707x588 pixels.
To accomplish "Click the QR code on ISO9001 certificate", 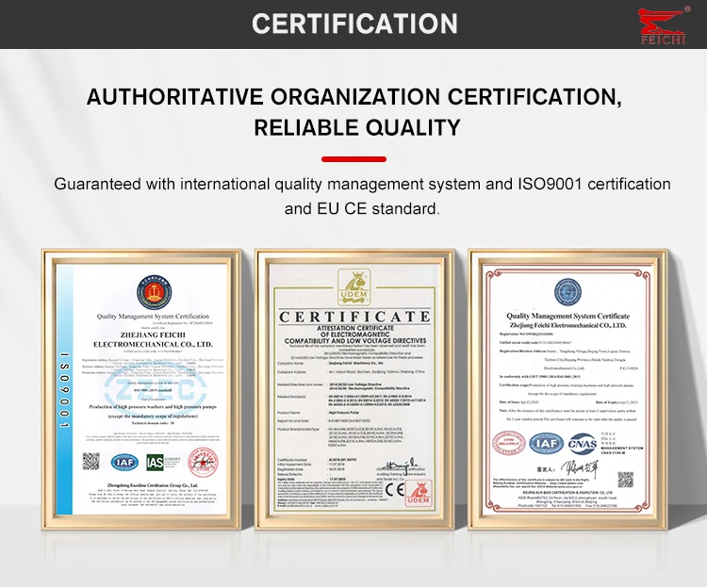I will pos(90,462).
